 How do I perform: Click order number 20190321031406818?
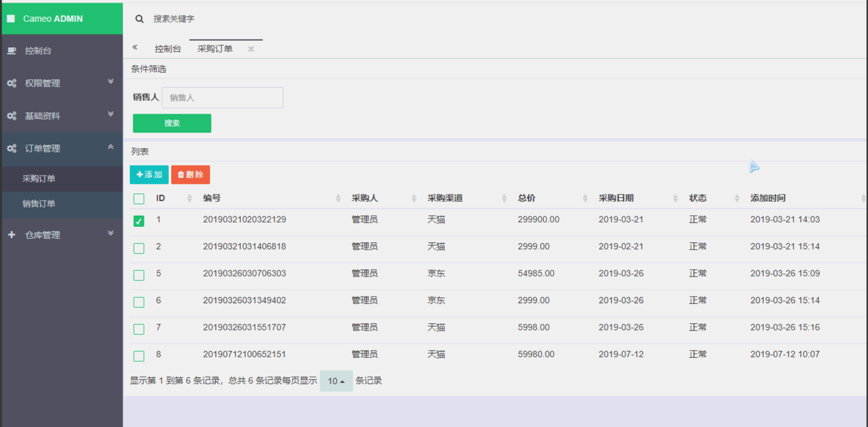tap(245, 246)
